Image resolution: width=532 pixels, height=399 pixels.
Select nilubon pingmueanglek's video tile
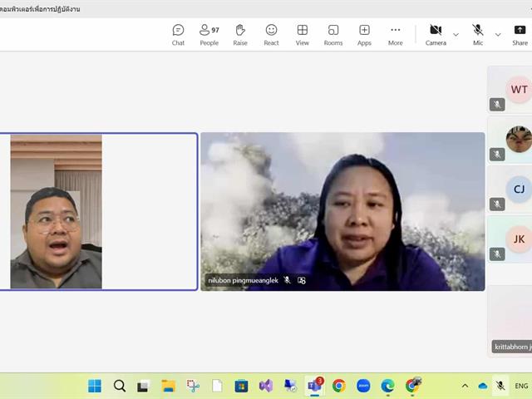[342, 211]
